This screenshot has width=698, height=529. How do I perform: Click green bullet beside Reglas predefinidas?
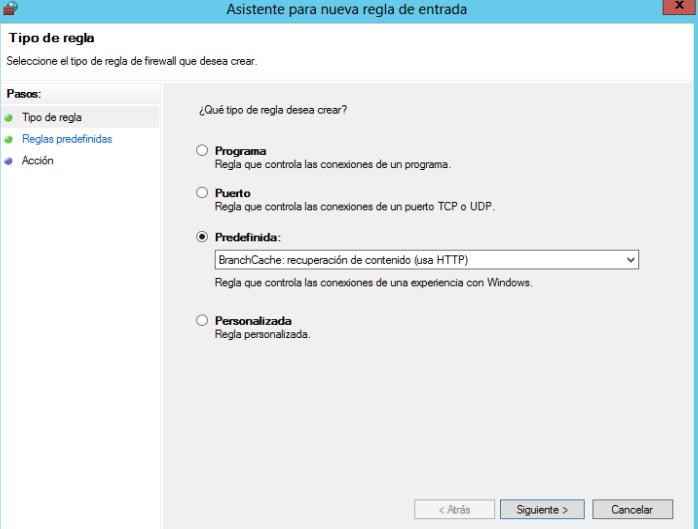coord(9,139)
